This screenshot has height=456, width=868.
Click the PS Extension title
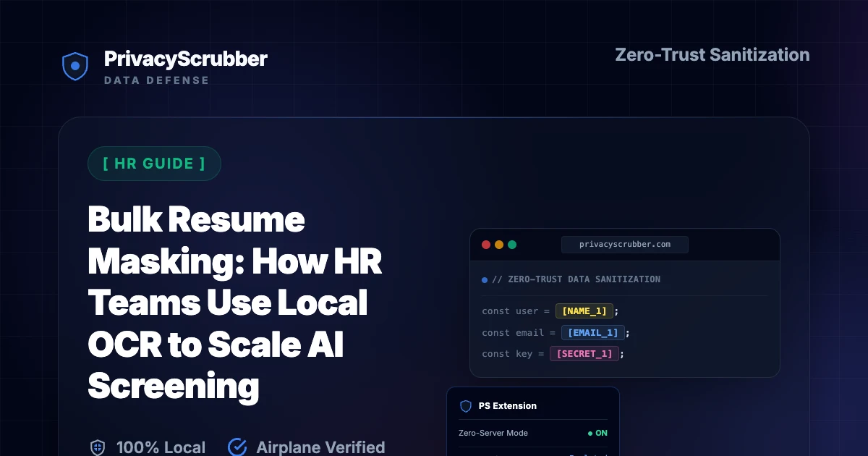[508, 406]
